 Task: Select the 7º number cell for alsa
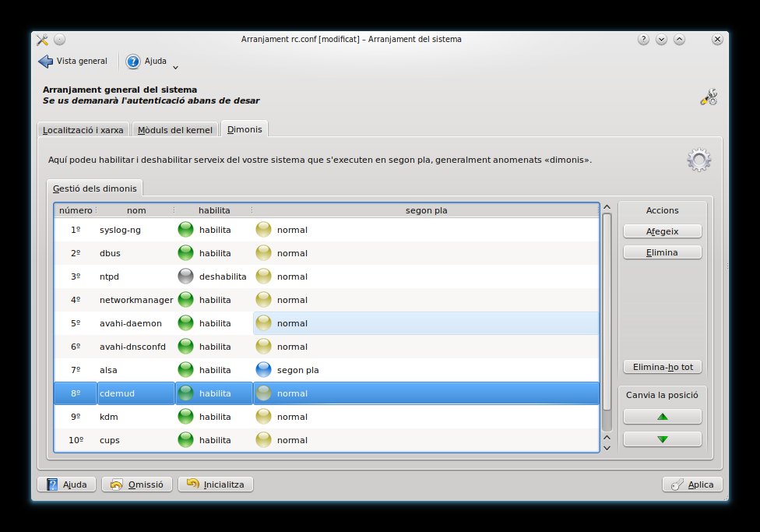pyautogui.click(x=76, y=370)
